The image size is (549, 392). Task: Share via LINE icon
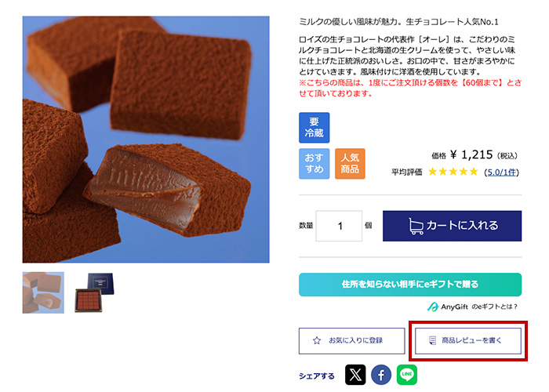click(x=407, y=375)
